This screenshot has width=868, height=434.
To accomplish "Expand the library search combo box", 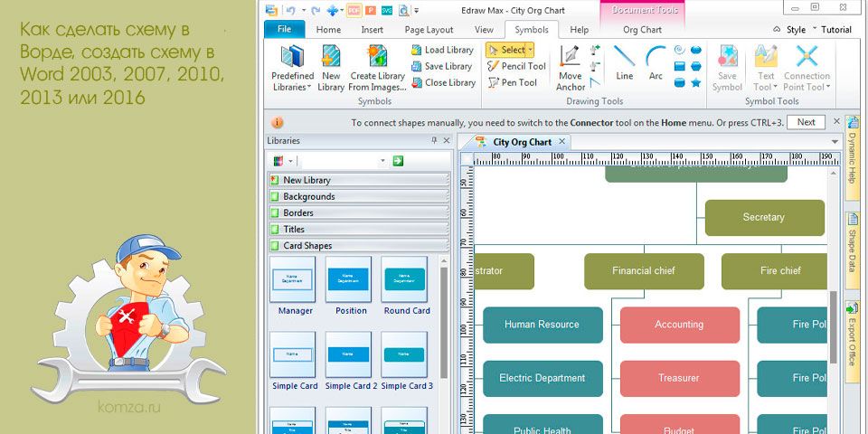I will [x=382, y=161].
